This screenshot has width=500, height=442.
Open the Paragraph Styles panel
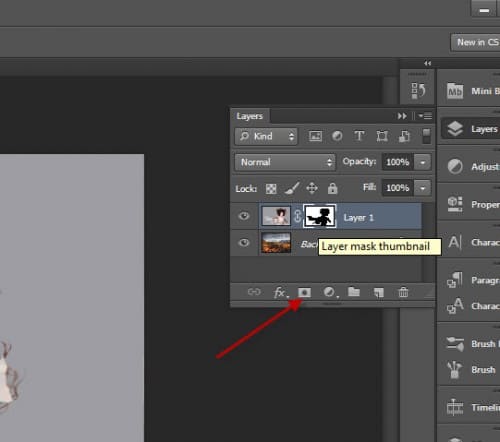473,280
